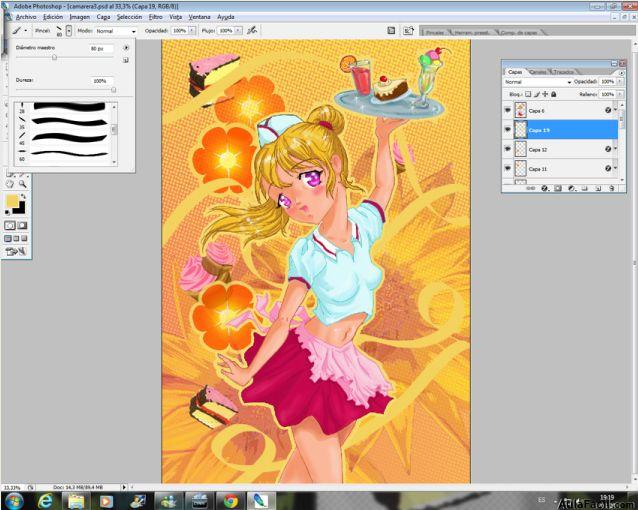Click the link layers icon in Capas footer
Viewport: 638px width, 510px height.
pyautogui.click(x=530, y=188)
